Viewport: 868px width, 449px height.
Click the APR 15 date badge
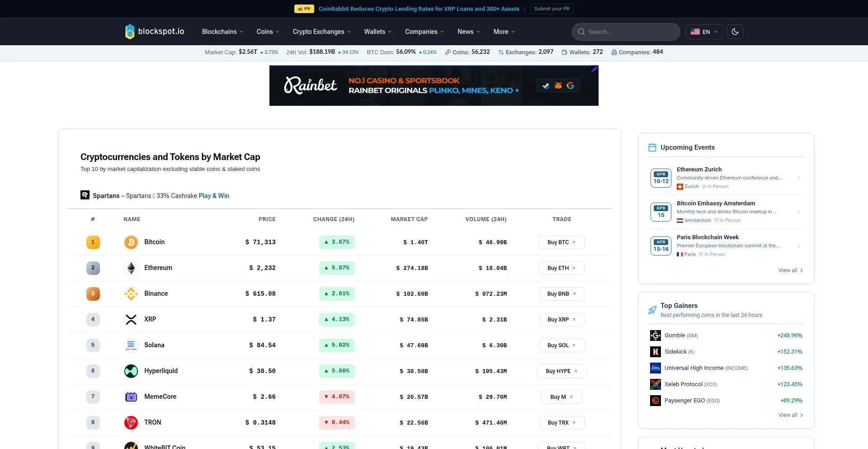tap(661, 212)
